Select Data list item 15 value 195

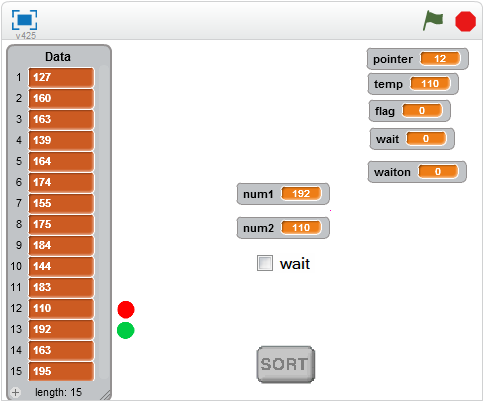pyautogui.click(x=61, y=371)
